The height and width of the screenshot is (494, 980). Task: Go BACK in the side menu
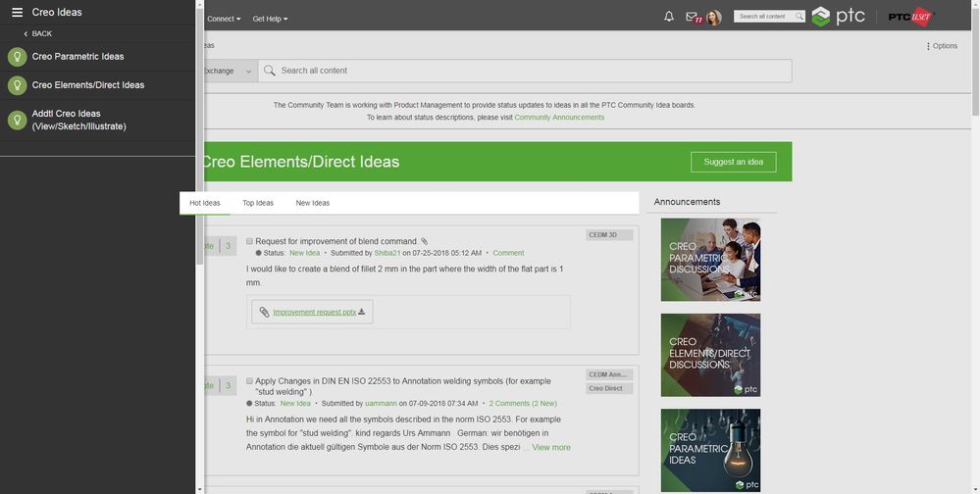37,33
